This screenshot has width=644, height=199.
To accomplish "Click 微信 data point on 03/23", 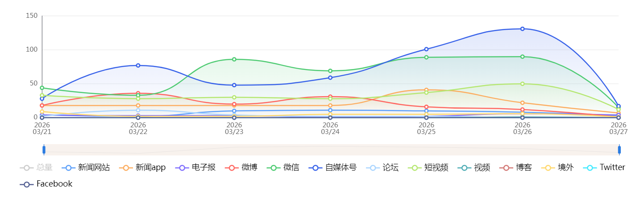I will (234, 59).
